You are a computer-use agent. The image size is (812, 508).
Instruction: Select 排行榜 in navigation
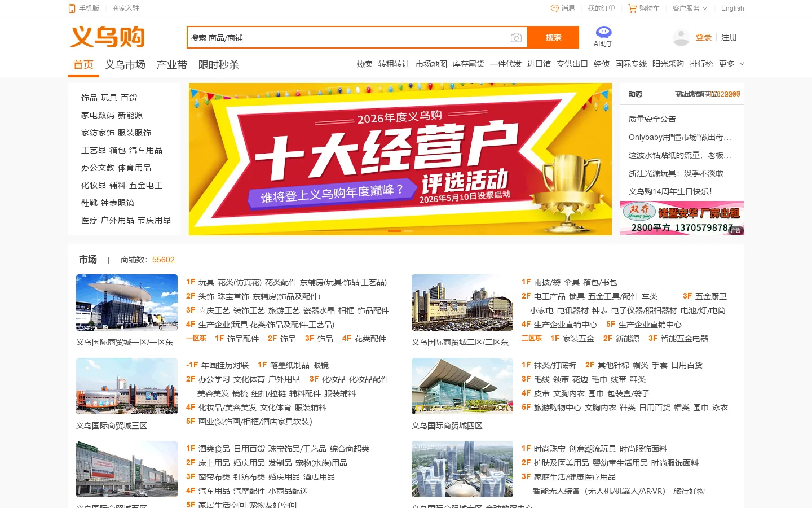(701, 64)
